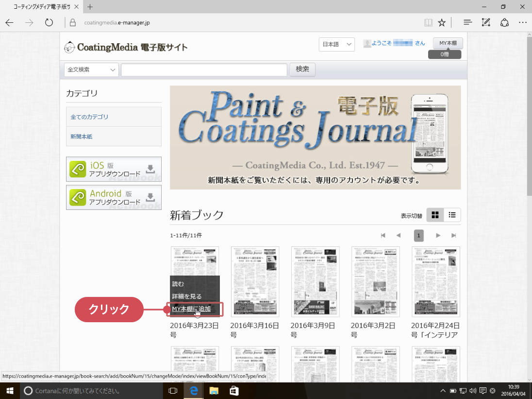This screenshot has height=399, width=532.
Task: Add page to favorites with star icon
Action: (x=442, y=22)
